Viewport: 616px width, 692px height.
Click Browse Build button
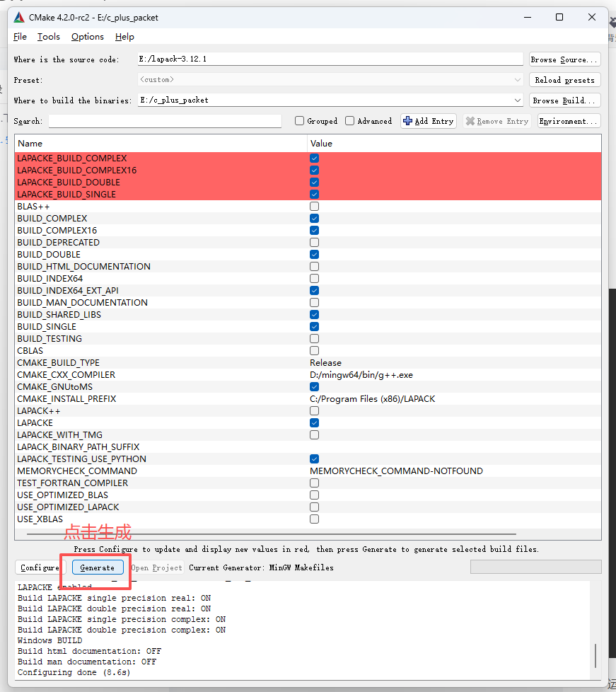565,100
